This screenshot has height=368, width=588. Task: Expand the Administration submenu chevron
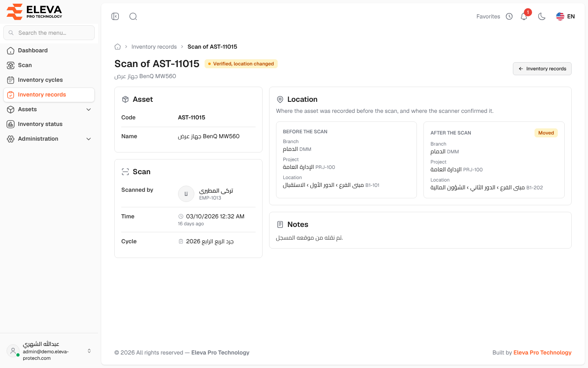pyautogui.click(x=89, y=139)
